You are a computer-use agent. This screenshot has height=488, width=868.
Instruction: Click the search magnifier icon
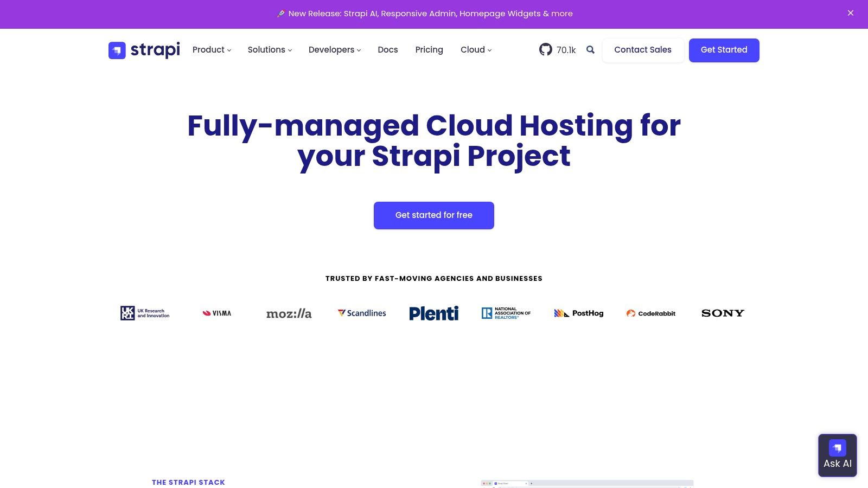[590, 50]
